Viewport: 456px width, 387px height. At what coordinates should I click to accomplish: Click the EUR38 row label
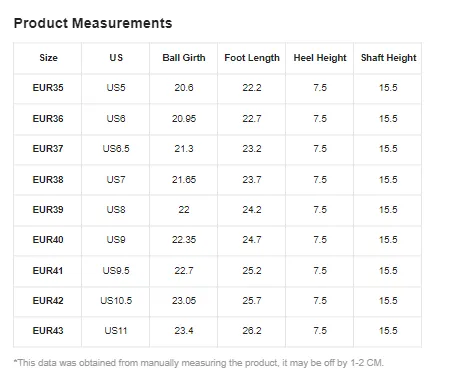48,180
